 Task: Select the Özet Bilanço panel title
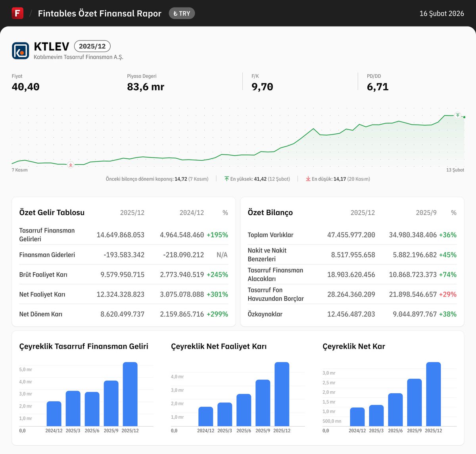coord(270,212)
